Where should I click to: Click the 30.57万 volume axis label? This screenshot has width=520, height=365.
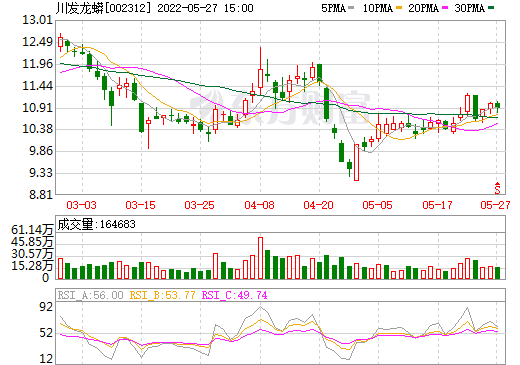click(32, 254)
